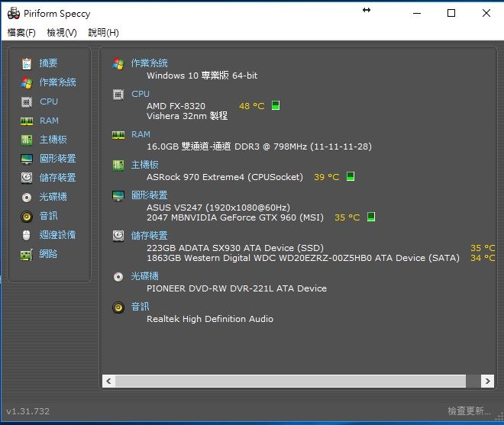
Task: Select 儲存裝置 in the sidebar
Action: pos(57,178)
